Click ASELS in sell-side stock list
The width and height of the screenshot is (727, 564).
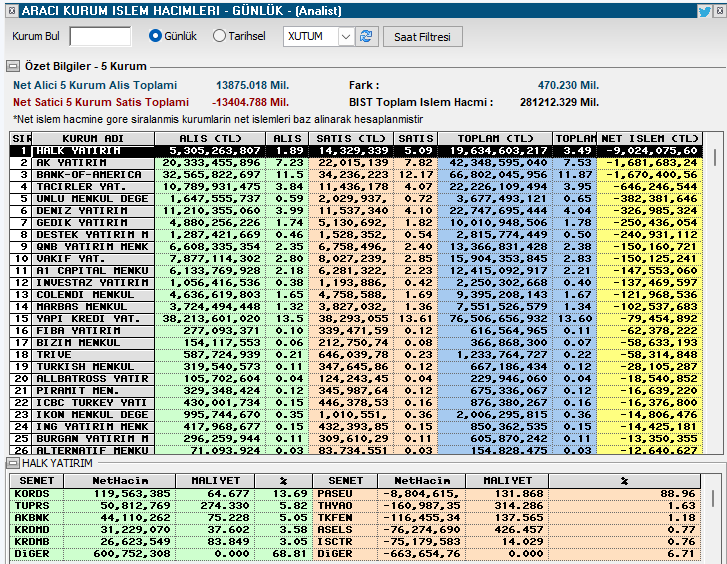pyautogui.click(x=335, y=530)
